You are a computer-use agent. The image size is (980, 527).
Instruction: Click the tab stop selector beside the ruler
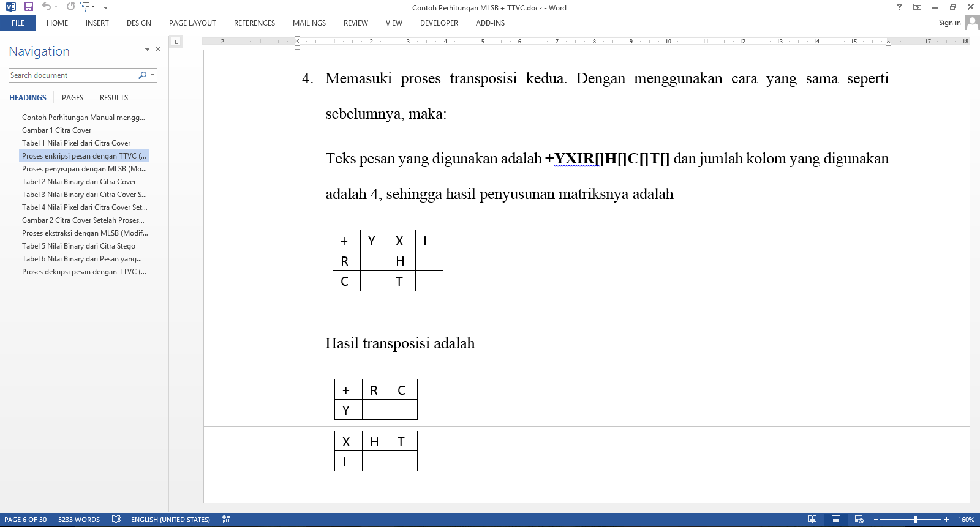[176, 42]
